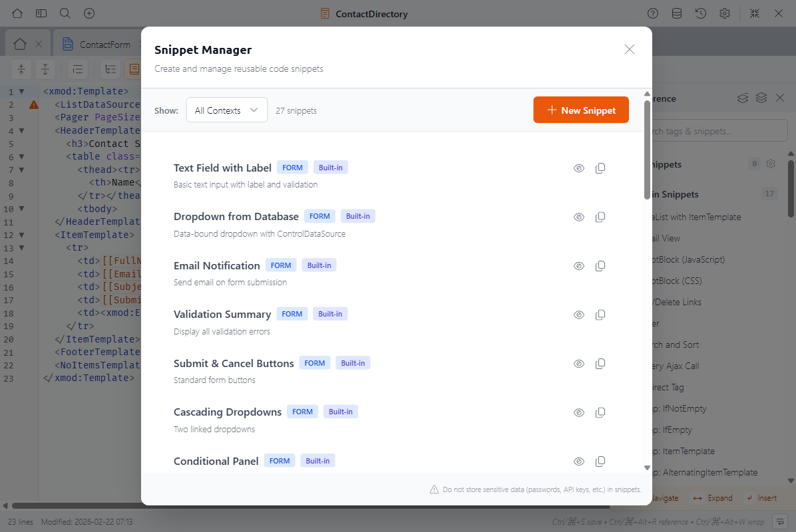Screen dimensions: 796x532
Task: Expand all code folds toolbar icon
Action: [45, 69]
